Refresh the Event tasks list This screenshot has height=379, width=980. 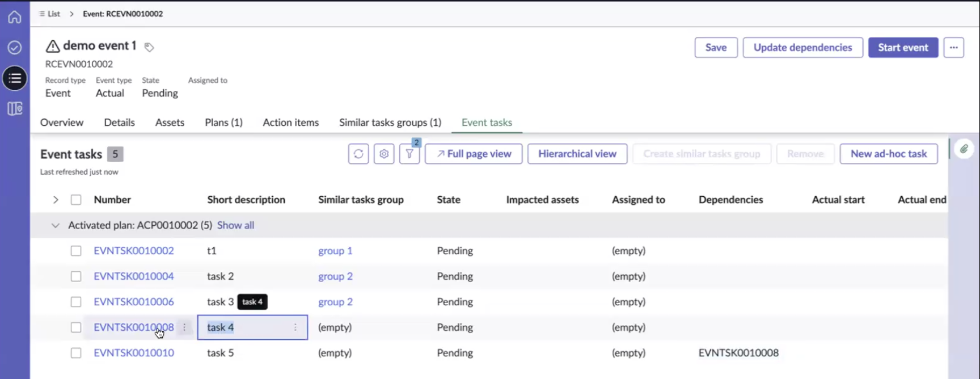coord(358,154)
